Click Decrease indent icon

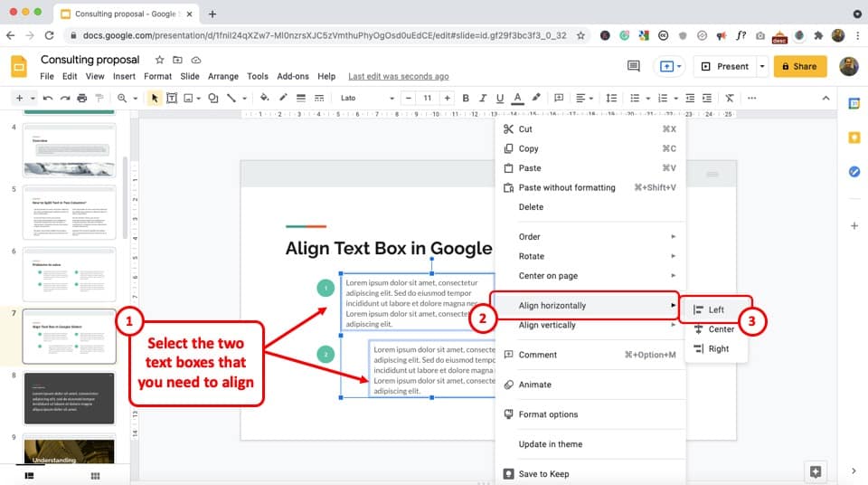[x=690, y=98]
